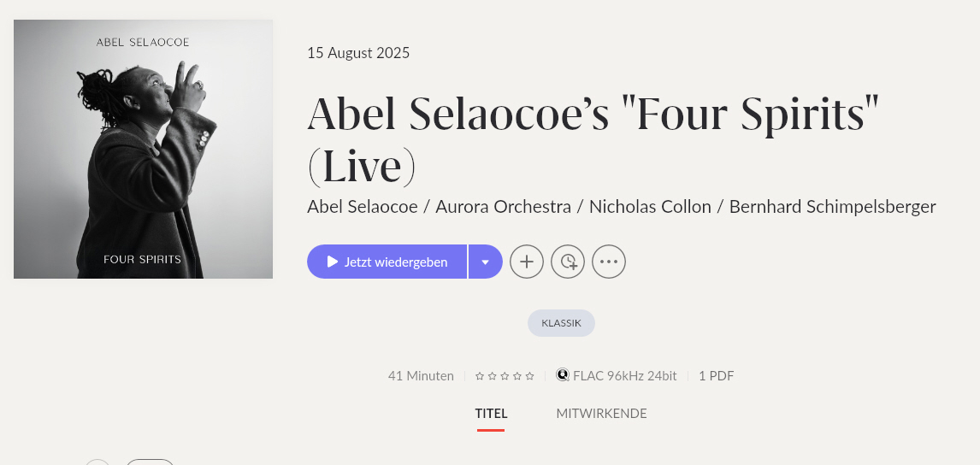The height and width of the screenshot is (465, 980).
Task: Open artist link Abel Selaocoe
Action: click(x=363, y=207)
